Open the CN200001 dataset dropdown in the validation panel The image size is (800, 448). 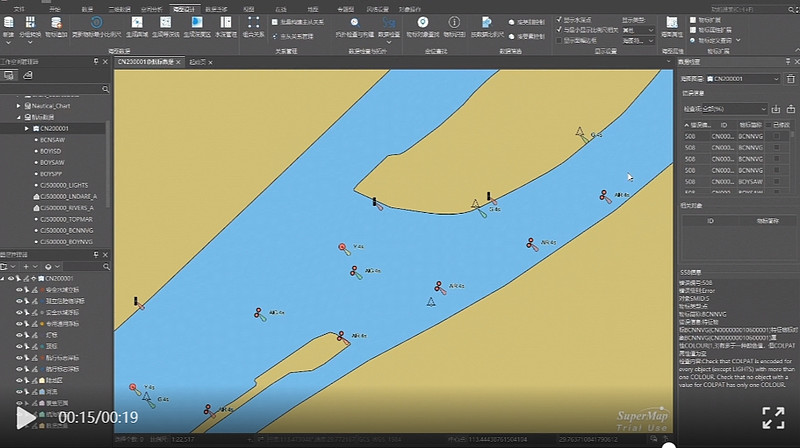[x=744, y=77]
